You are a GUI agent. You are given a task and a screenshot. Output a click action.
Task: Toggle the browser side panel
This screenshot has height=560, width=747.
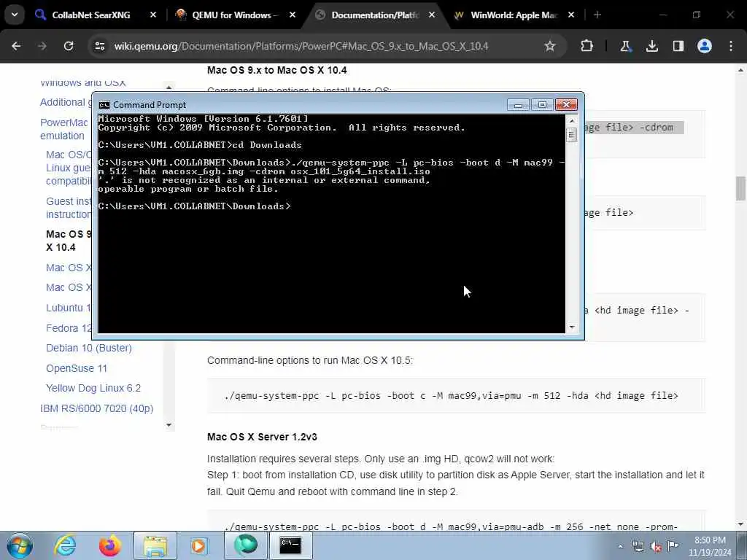(x=678, y=46)
